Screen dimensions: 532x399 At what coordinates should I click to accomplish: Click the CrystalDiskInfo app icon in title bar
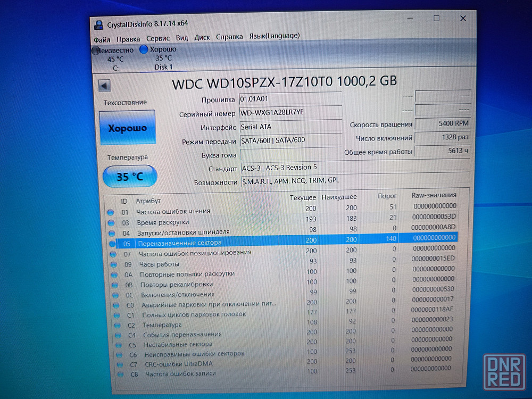point(99,25)
